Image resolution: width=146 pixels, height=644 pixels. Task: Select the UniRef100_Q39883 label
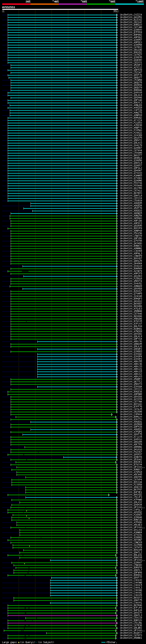[131, 352]
